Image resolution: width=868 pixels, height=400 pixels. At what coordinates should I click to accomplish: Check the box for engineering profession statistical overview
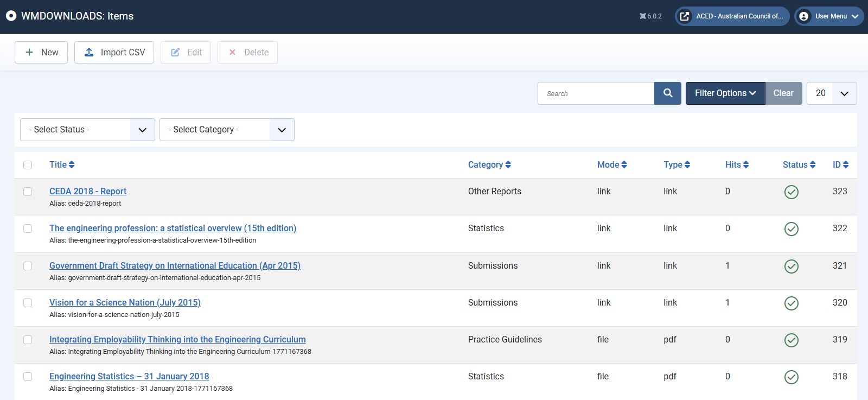[28, 228]
